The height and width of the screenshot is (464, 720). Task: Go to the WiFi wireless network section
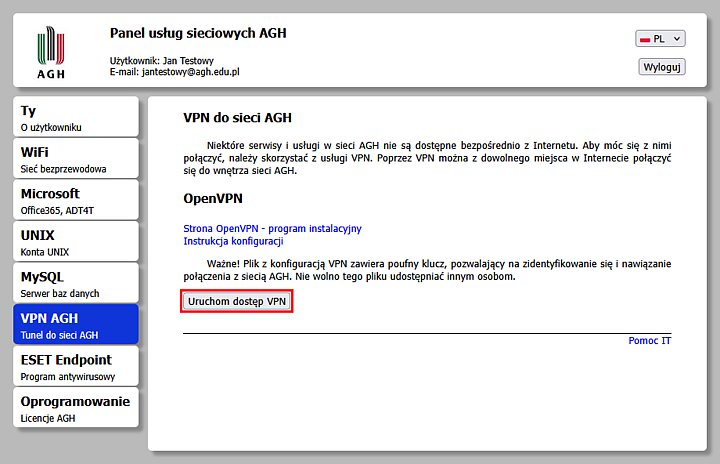76,159
